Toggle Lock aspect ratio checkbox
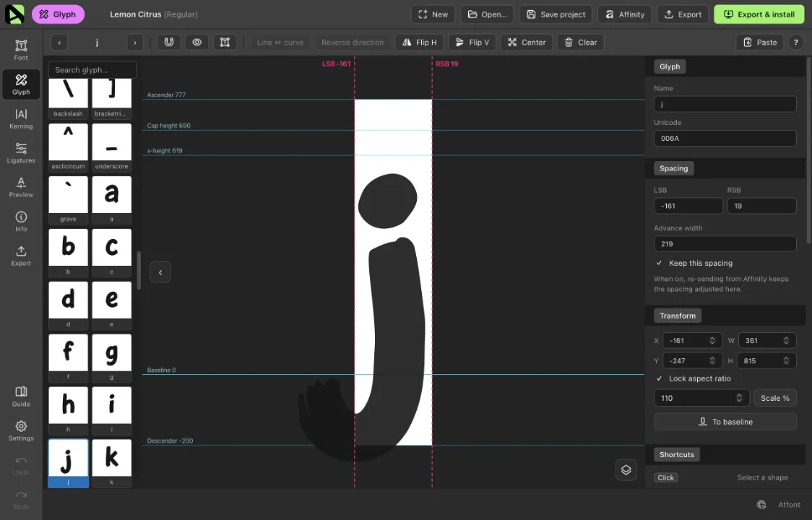Viewport: 812px width, 520px height. click(659, 378)
